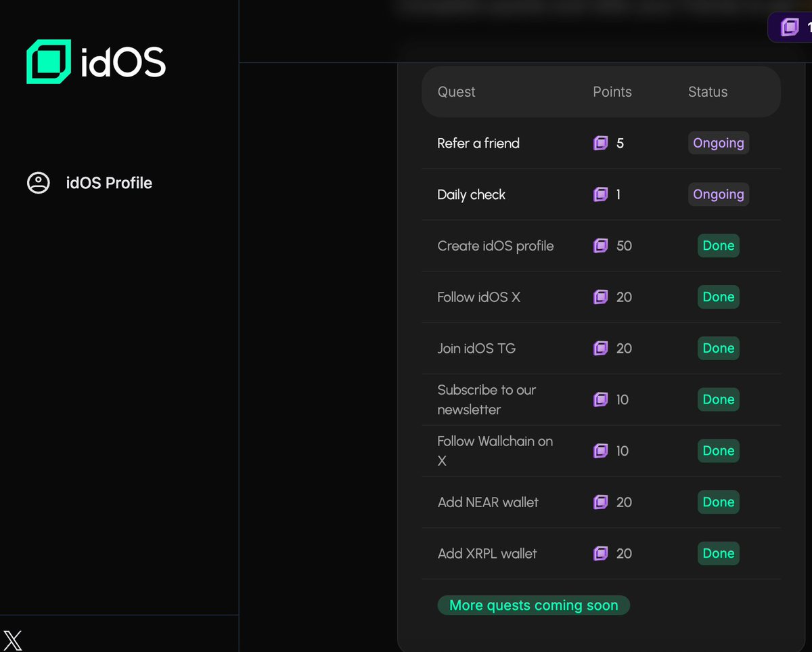Click the Create idOS profile quest text

(x=495, y=246)
